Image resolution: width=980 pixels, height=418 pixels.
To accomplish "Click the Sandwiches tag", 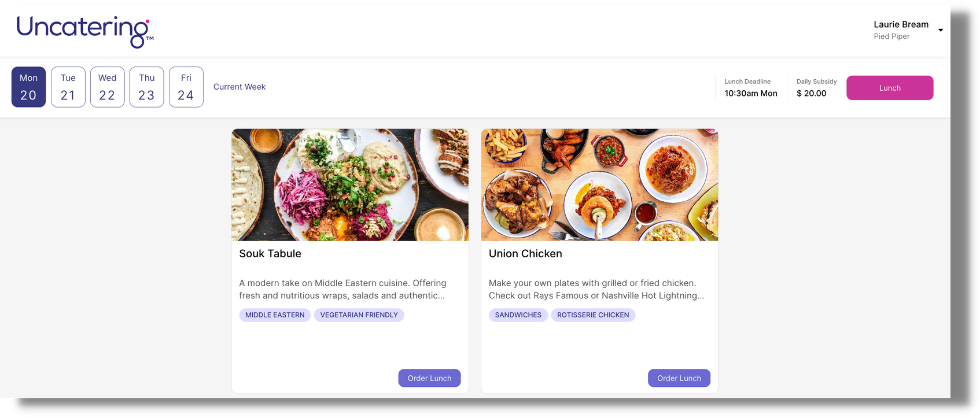I will coord(518,315).
